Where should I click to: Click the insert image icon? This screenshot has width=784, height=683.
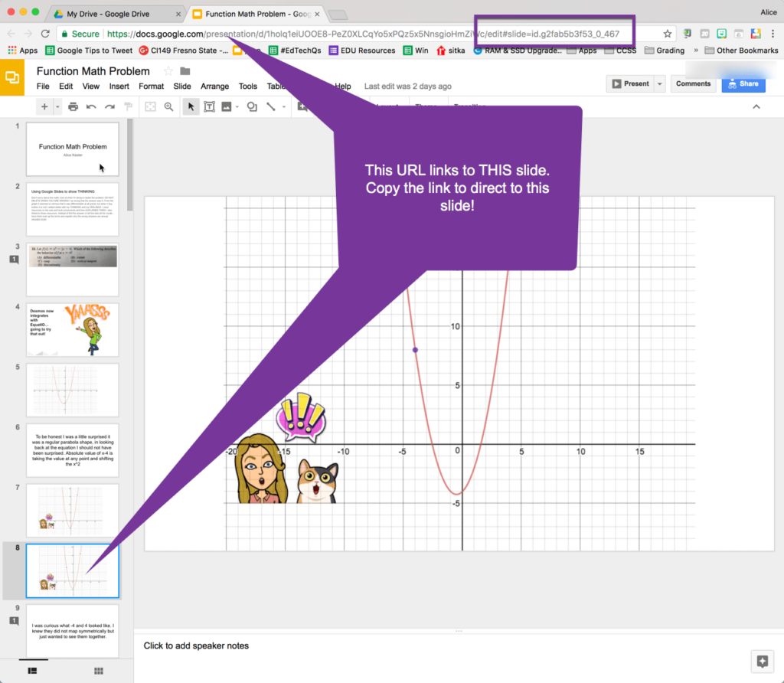coord(227,106)
